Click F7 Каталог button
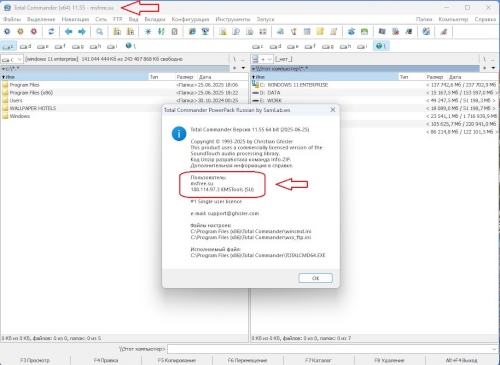Image resolution: width=500 pixels, height=365 pixels. point(318,360)
